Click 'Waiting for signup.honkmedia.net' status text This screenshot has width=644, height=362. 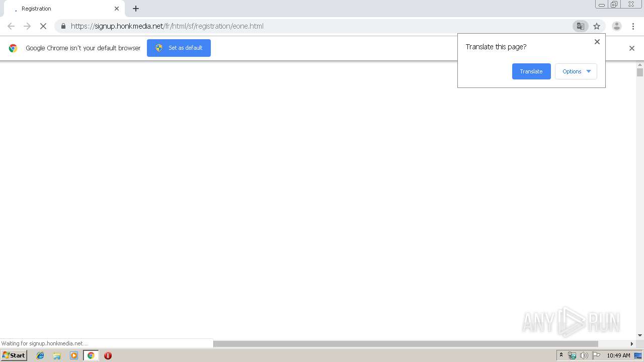44,343
